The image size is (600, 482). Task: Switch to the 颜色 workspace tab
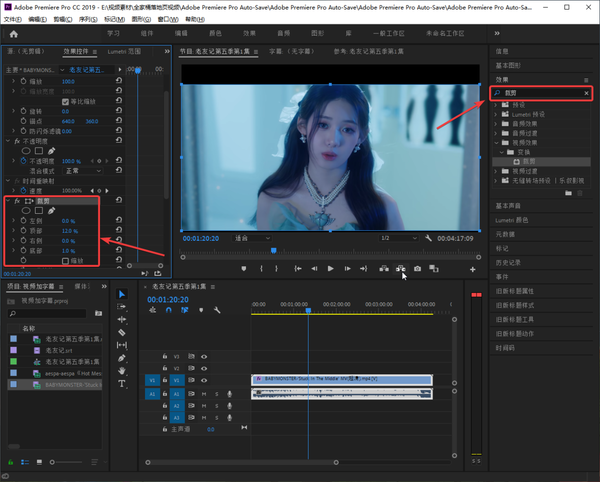tap(214, 33)
